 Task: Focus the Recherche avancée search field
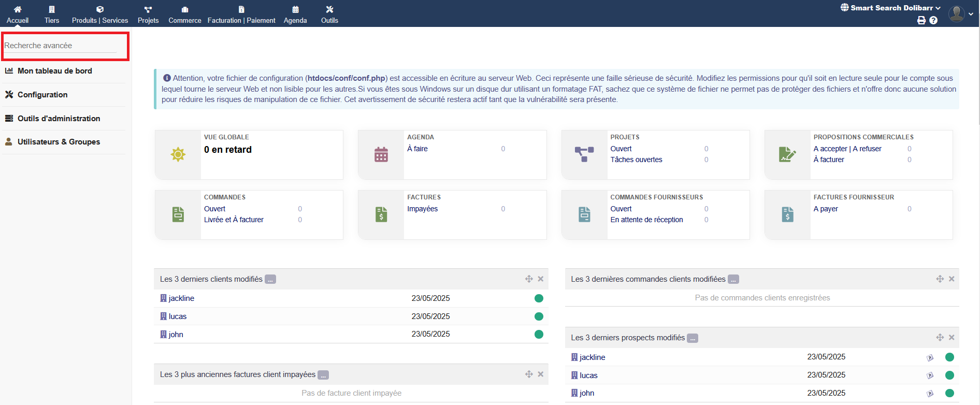coord(60,46)
